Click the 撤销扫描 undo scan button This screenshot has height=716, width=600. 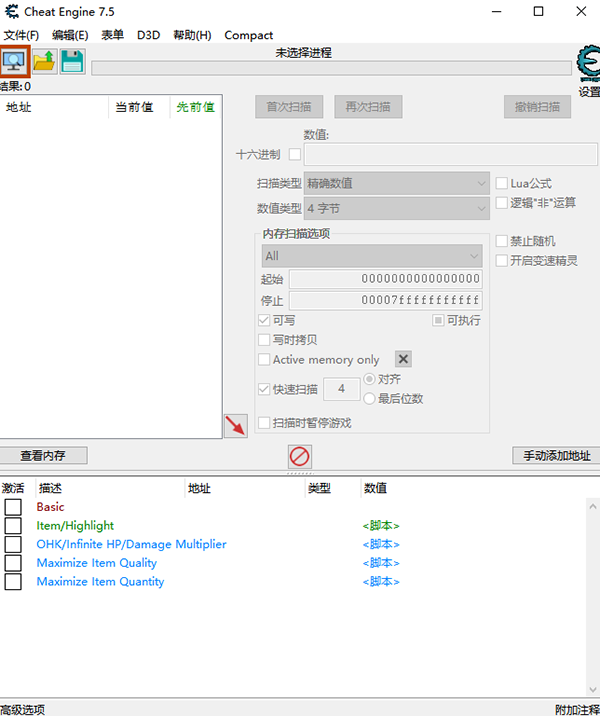pos(537,107)
